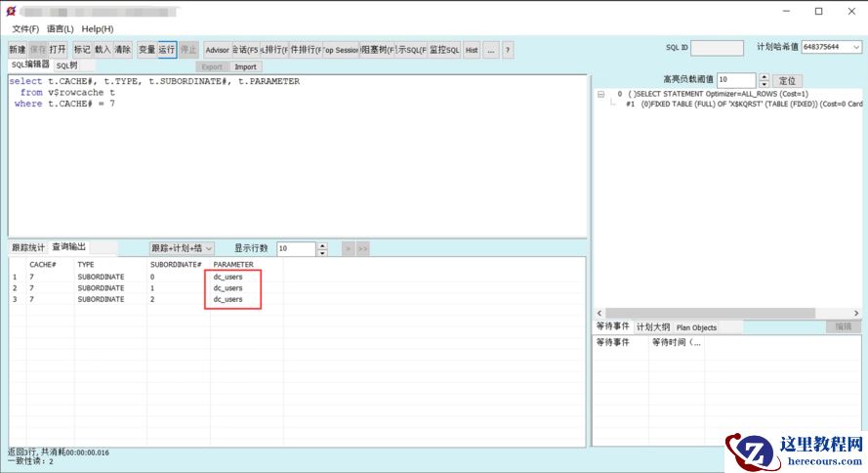Open the SQL排行 ranking view
The image size is (868, 473).
pos(274,50)
